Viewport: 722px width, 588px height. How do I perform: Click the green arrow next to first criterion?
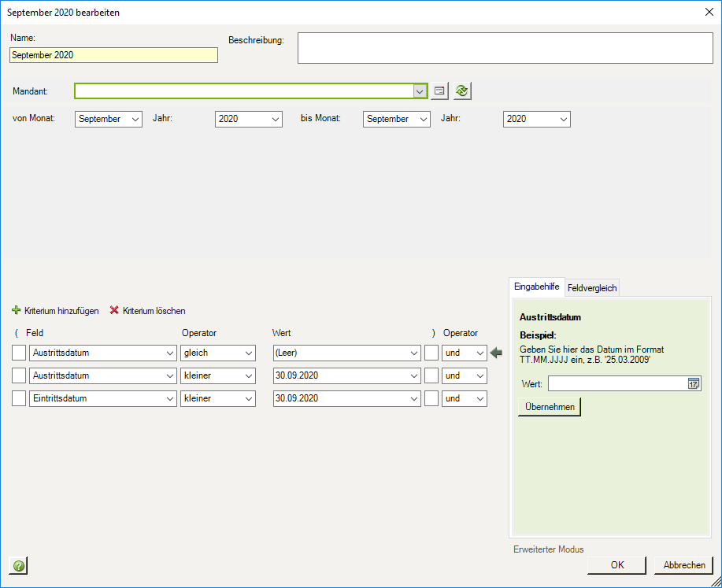pyautogui.click(x=496, y=353)
